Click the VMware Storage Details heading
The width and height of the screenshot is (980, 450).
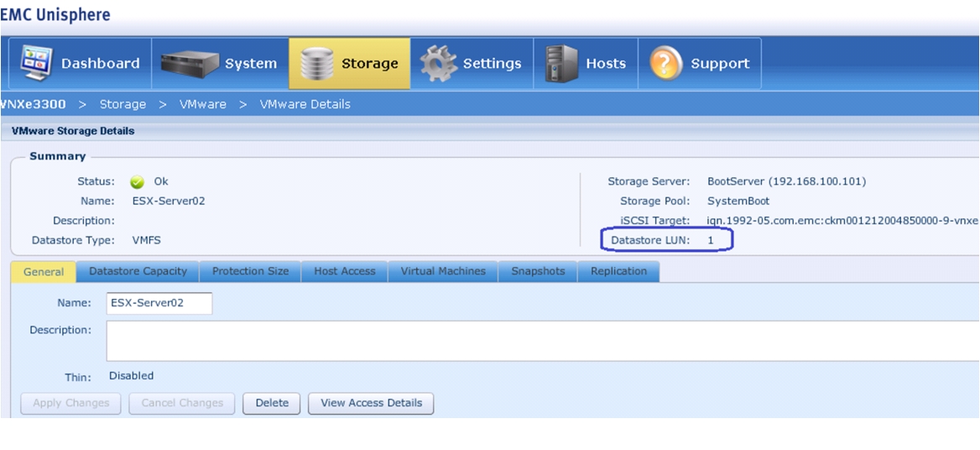tap(73, 131)
